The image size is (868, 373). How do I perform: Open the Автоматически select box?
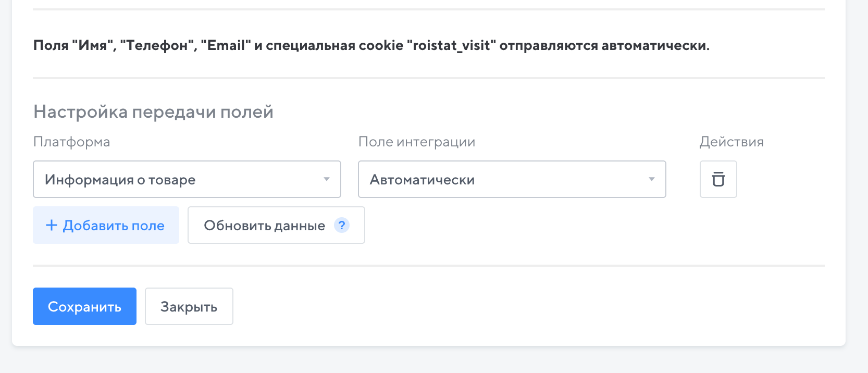pos(500,179)
